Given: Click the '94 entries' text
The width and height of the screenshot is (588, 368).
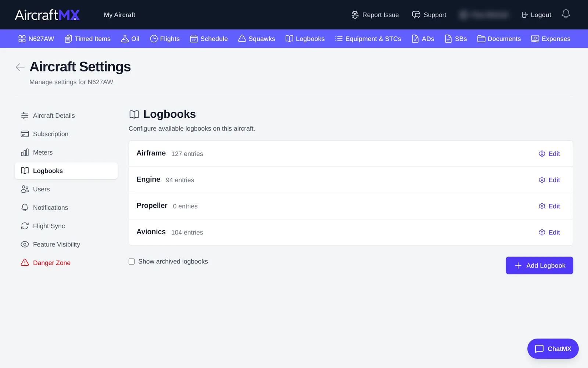Looking at the screenshot, I should pyautogui.click(x=180, y=180).
